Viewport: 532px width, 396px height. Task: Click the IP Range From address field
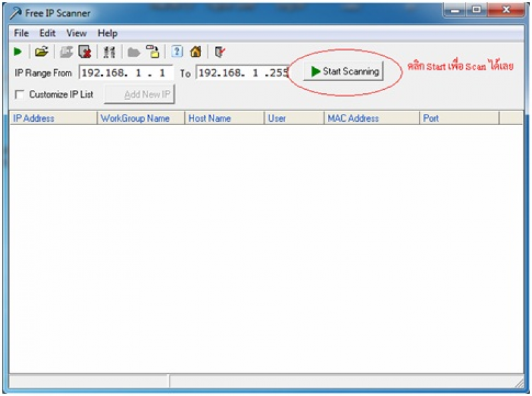(126, 73)
